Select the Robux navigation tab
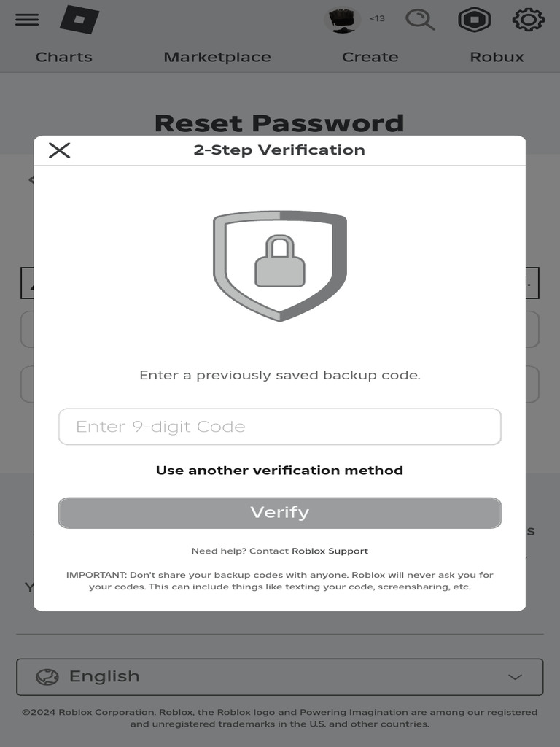 [497, 57]
